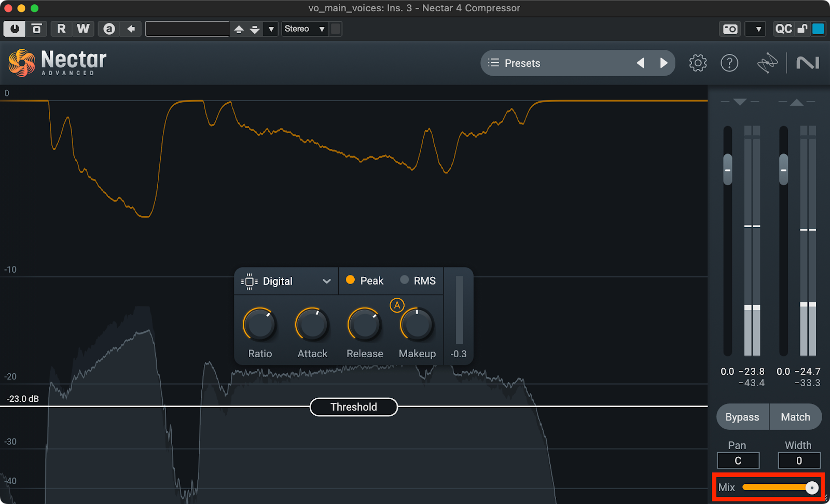
Task: Open Nectar settings gear
Action: click(698, 63)
